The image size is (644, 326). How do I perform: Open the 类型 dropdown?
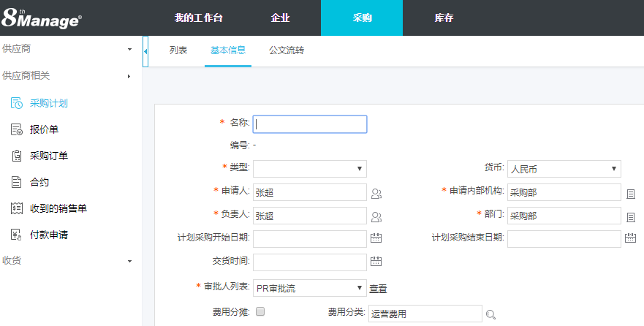click(x=309, y=169)
